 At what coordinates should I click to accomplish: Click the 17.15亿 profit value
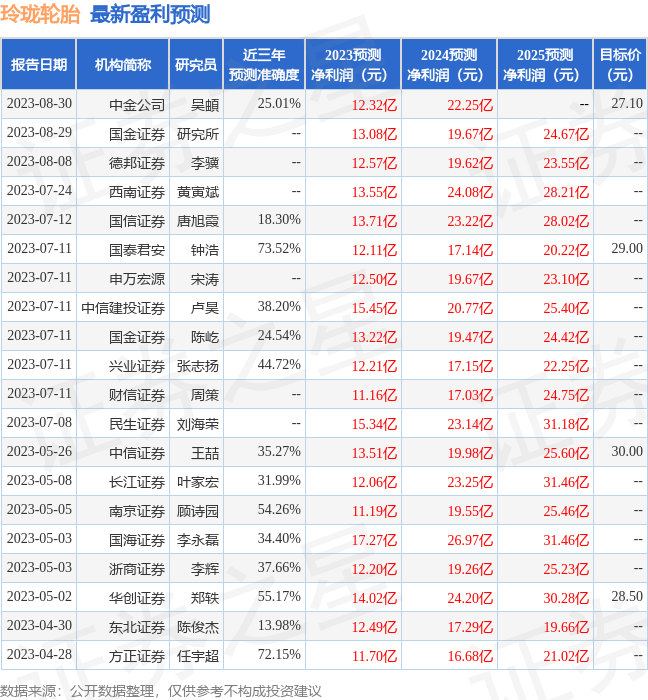click(x=470, y=367)
